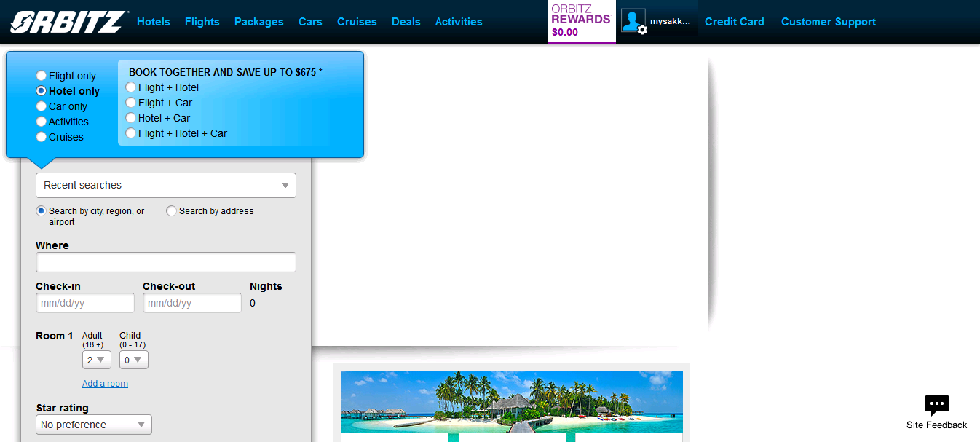Click the 'BOOK TOGETHER AND SAVE UP TO $675 *' heading
The width and height of the screenshot is (980, 442).
pos(226,72)
